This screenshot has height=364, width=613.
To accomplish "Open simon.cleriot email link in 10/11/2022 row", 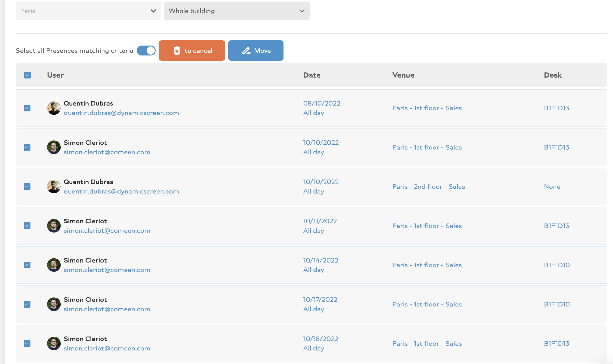I will pyautogui.click(x=107, y=230).
